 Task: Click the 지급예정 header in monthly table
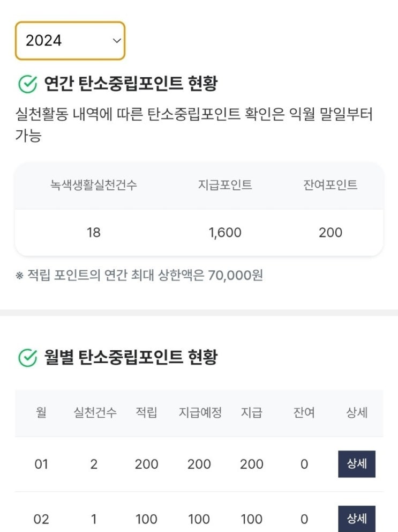200,413
